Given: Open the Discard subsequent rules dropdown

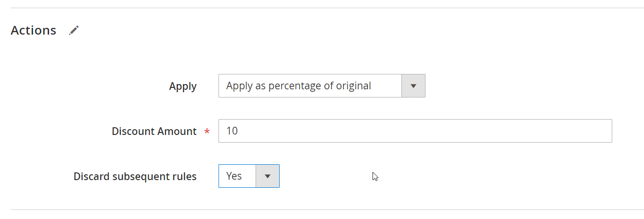Looking at the screenshot, I should coord(249,176).
